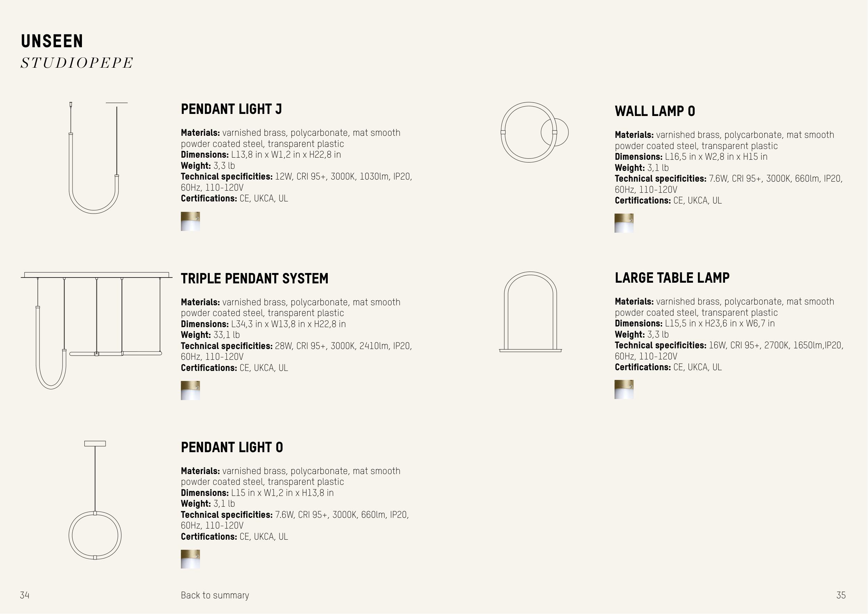Screen dimensions: 868x614
Task: Click the LARGE TABLE LAMP heading
Action: (672, 278)
